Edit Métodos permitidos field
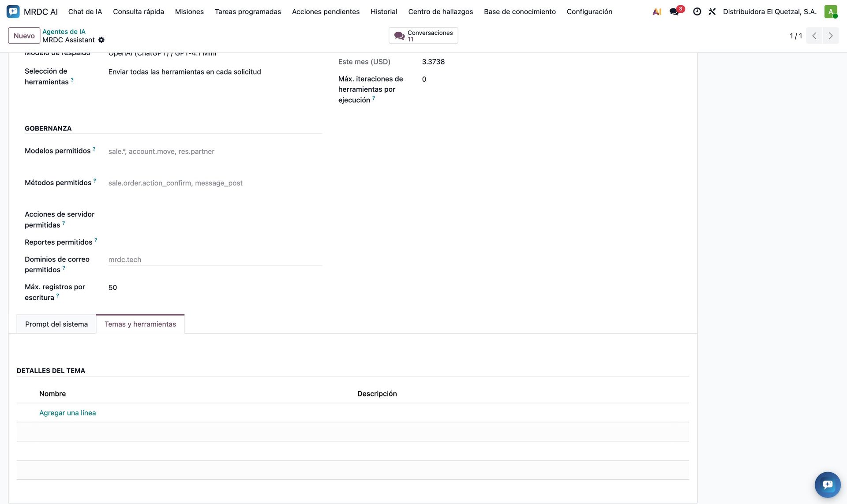 [215, 183]
